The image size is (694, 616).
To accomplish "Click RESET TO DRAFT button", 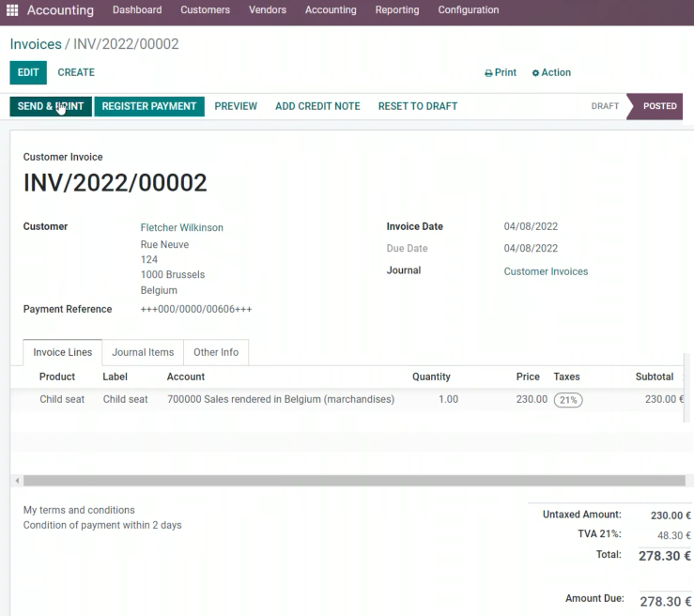I will click(x=418, y=106).
